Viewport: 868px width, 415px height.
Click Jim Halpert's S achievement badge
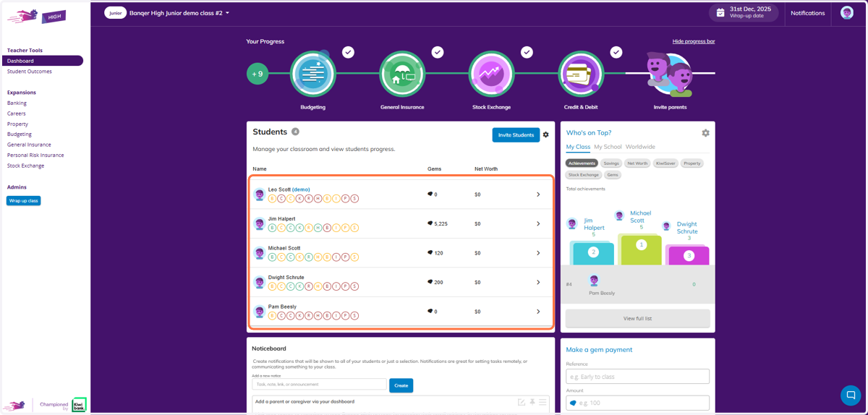click(x=354, y=228)
